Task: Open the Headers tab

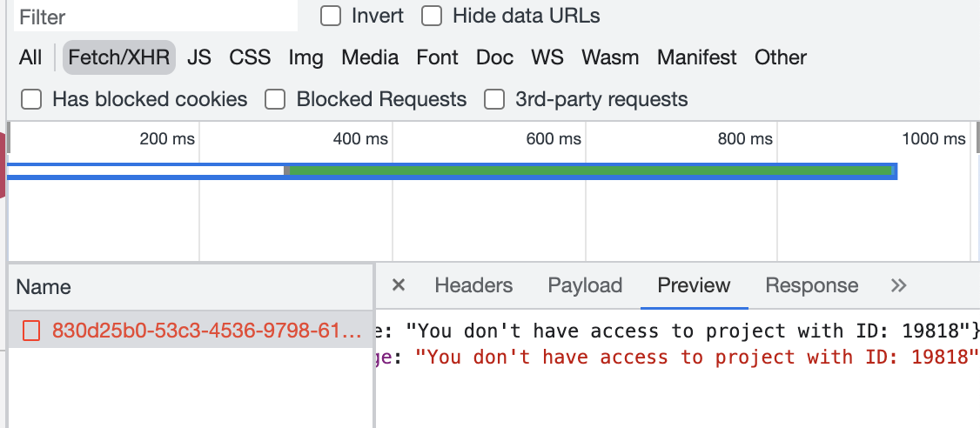Action: (x=473, y=285)
